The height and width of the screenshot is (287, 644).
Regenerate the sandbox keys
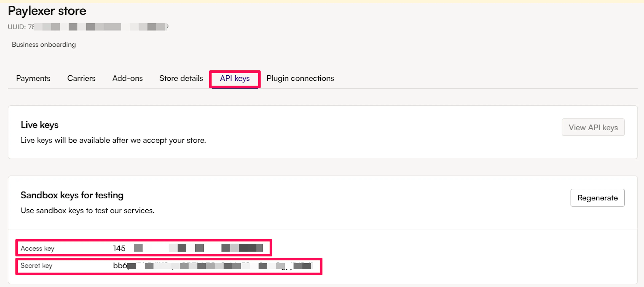click(x=597, y=198)
